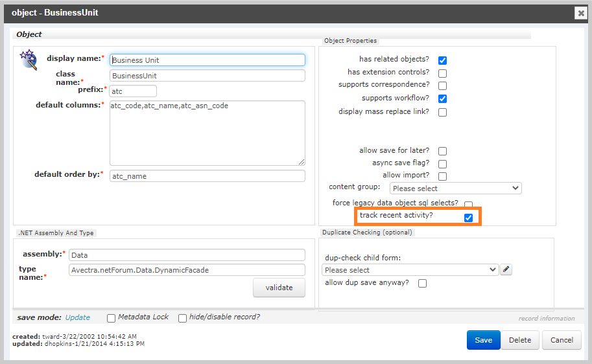Viewport: 592px width, 364px height.
Task: Click the assembly field containing 'Data'
Action: (187, 255)
